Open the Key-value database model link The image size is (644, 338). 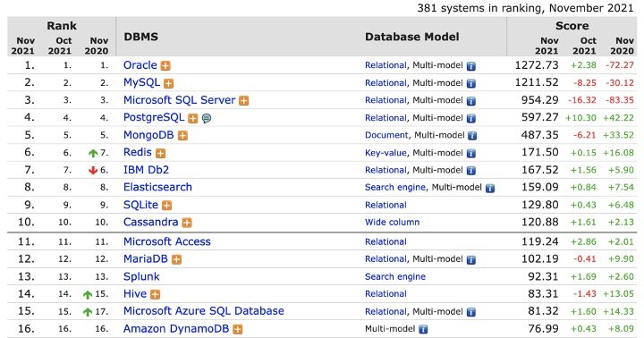[x=386, y=153]
